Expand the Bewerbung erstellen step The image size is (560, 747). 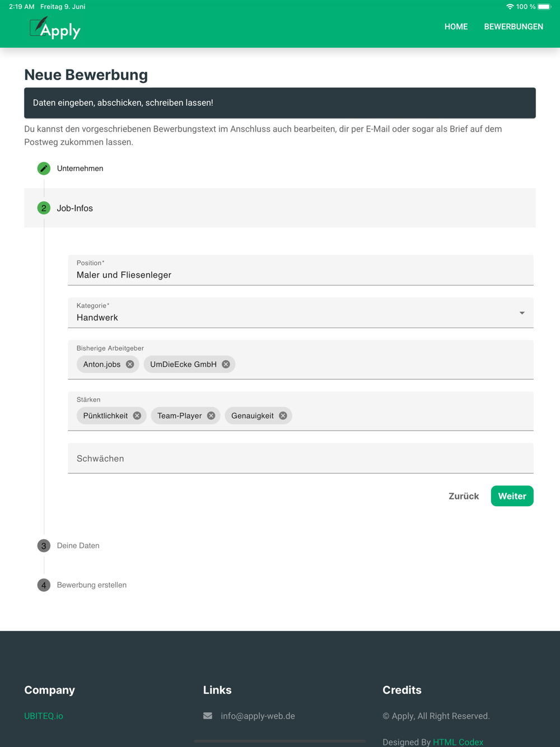tap(82, 585)
